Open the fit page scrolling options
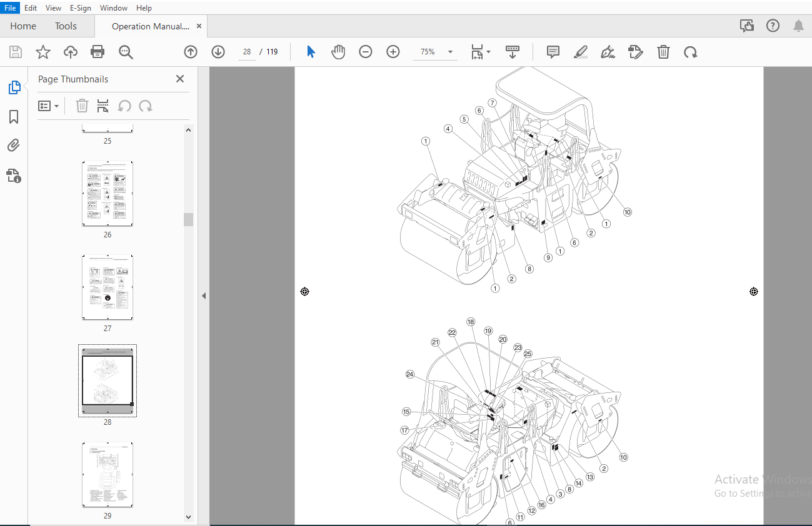812x526 pixels. tap(480, 52)
